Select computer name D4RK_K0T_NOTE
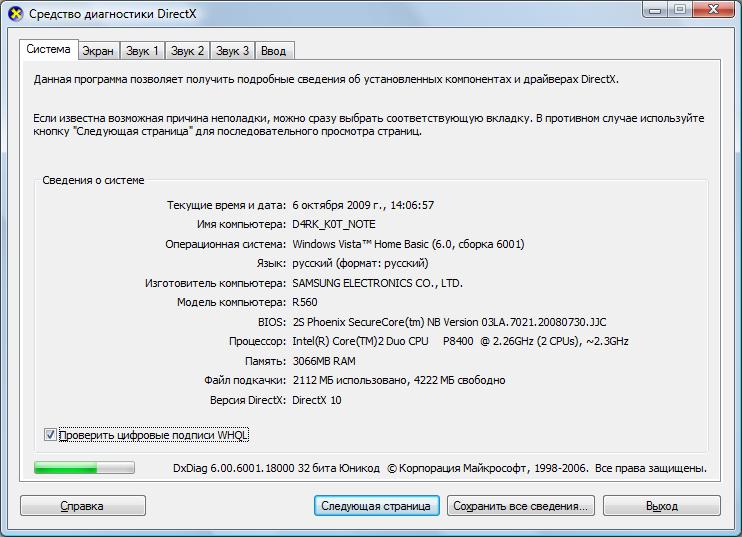 (x=334, y=224)
